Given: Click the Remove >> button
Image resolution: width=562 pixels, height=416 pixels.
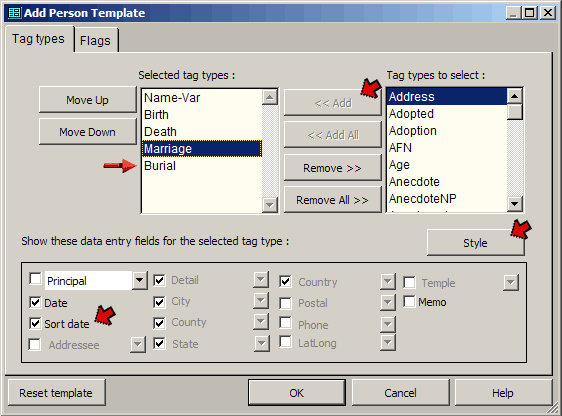Looking at the screenshot, I should pyautogui.click(x=333, y=168).
